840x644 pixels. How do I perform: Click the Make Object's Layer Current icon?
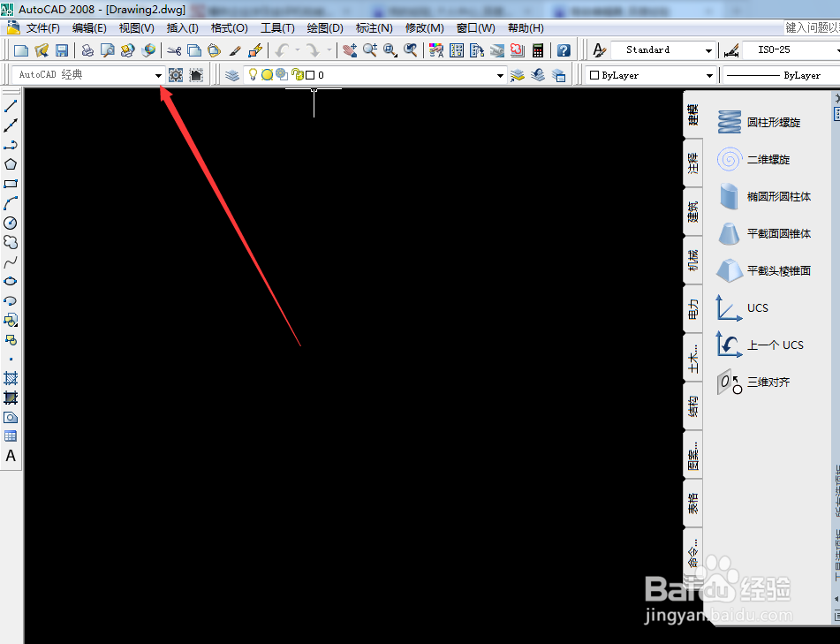coord(517,75)
